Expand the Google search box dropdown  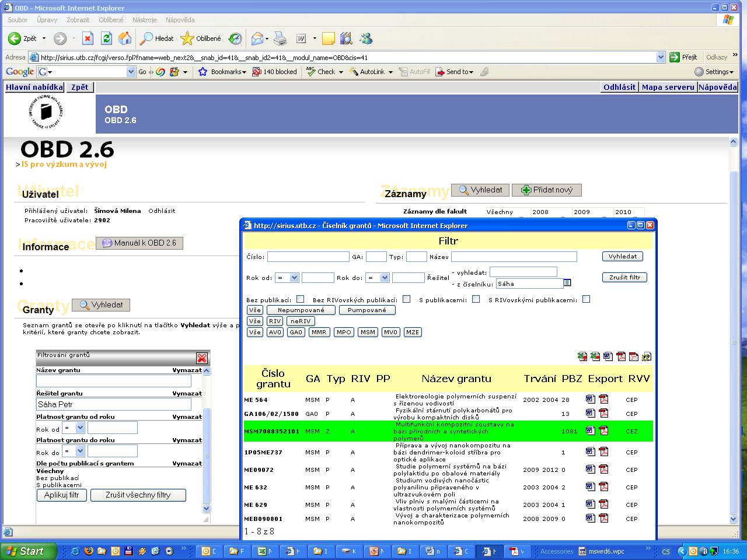tap(131, 72)
